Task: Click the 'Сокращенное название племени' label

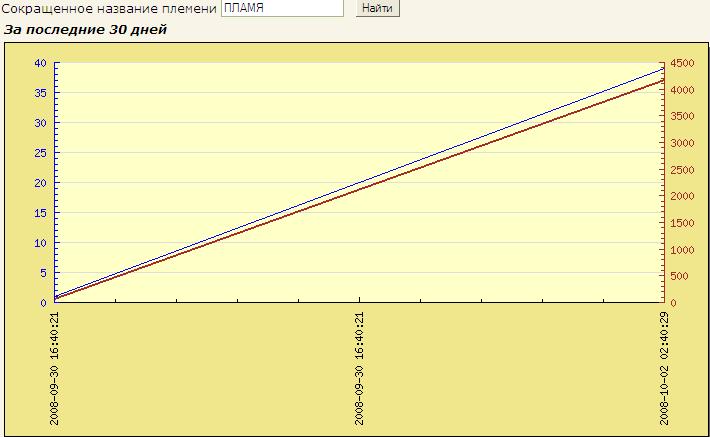Action: point(109,9)
